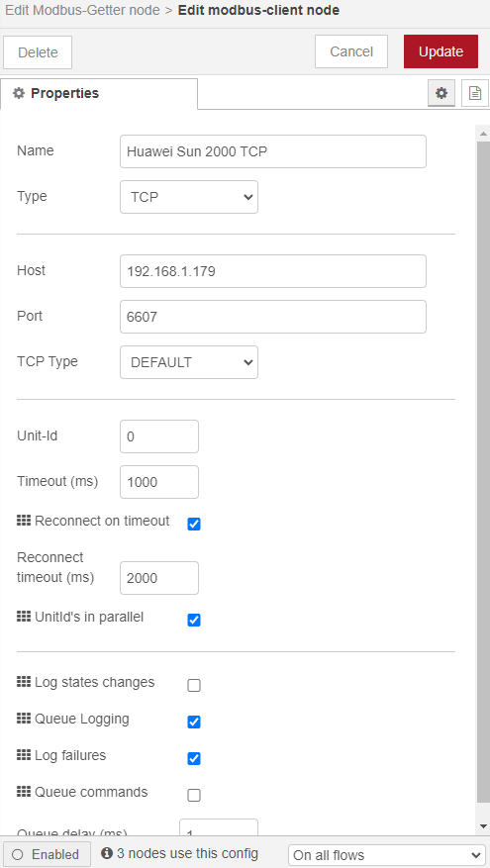Open the On all flows dropdown

click(386, 855)
